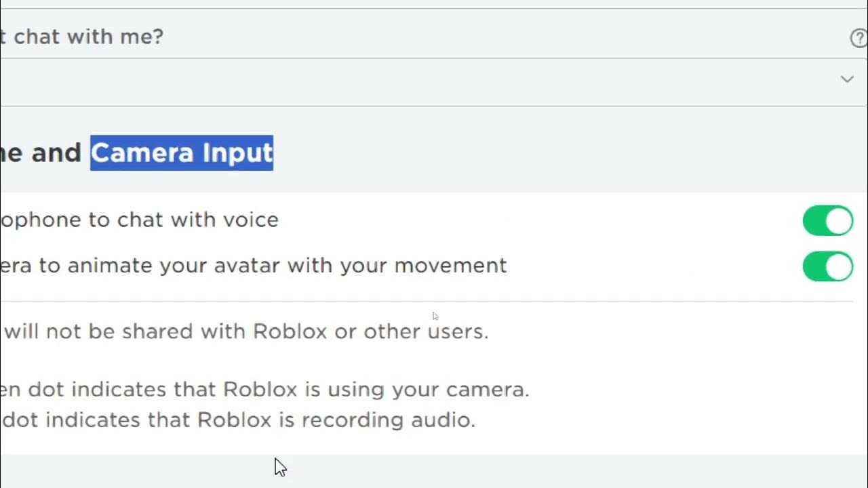Viewport: 868px width, 488px height.
Task: Click "will not be shared with Roblox" notice
Action: coord(244,331)
